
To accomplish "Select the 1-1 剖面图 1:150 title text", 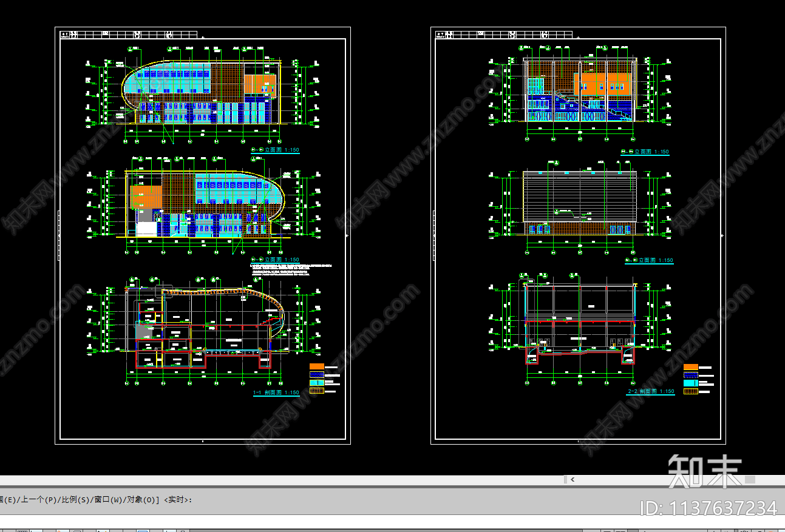I will point(276,393).
